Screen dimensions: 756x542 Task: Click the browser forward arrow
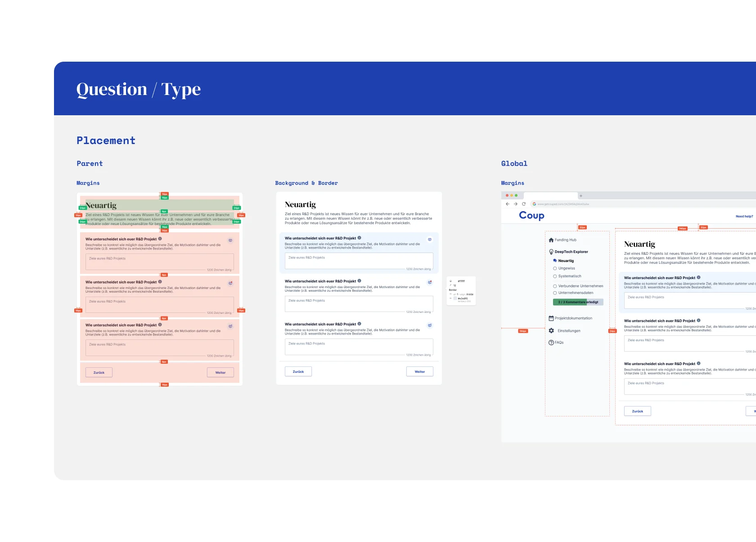pos(516,204)
